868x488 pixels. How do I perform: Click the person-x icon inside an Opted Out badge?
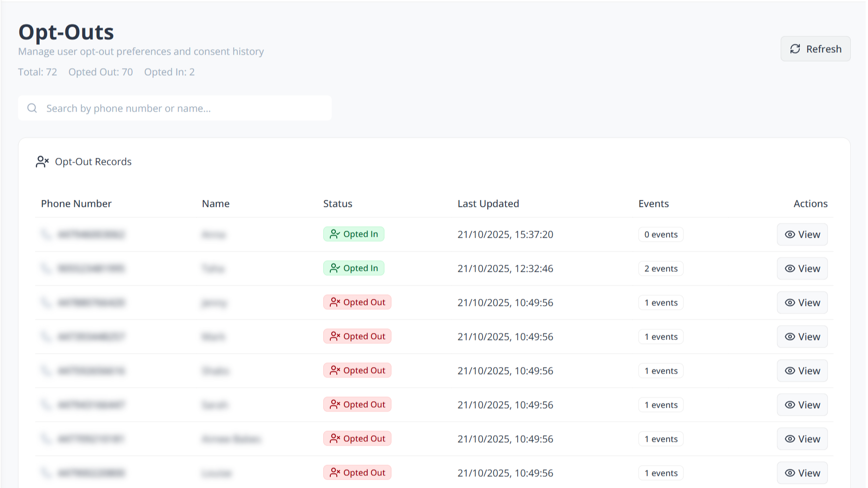pyautogui.click(x=335, y=302)
